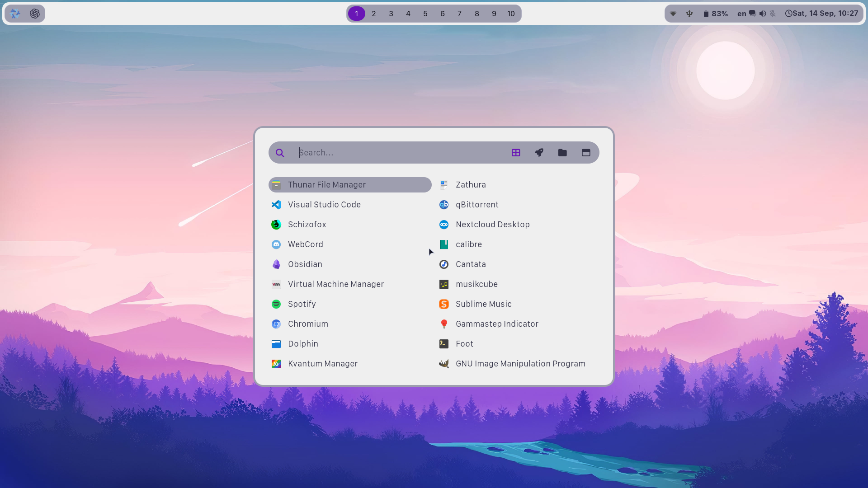The height and width of the screenshot is (488, 868).
Task: Click the Sat, 14 Sep, 10:27 clock
Action: click(x=821, y=14)
